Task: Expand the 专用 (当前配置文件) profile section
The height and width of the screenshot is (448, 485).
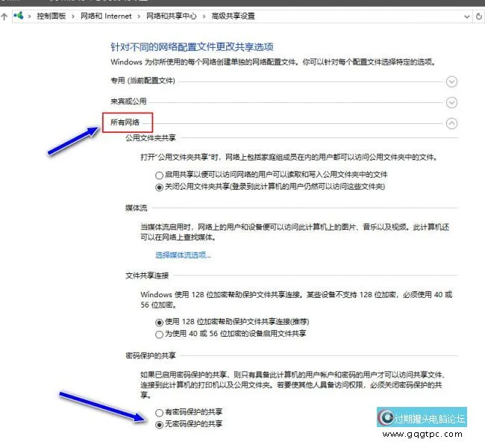Action: [x=451, y=81]
